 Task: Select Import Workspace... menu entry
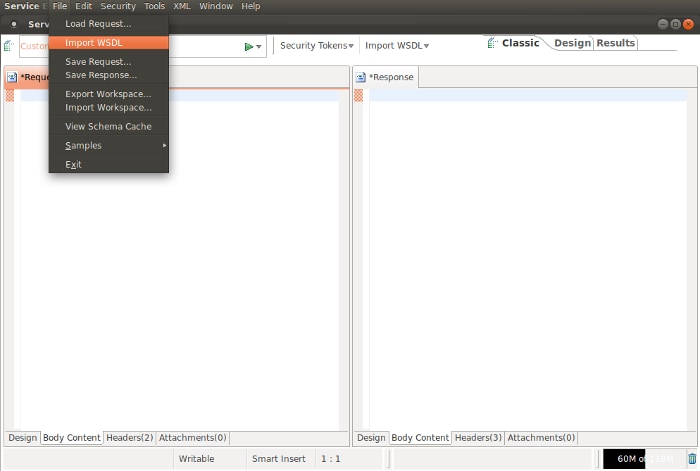(108, 108)
